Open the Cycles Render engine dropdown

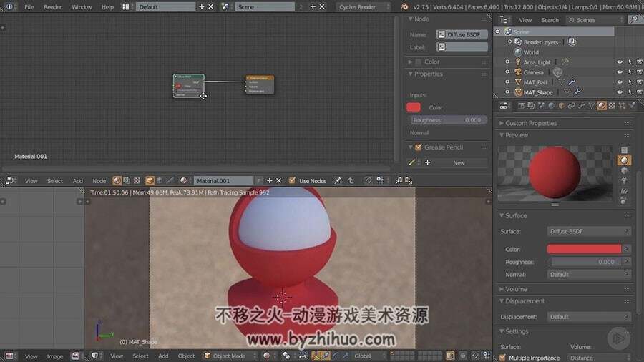coord(363,7)
